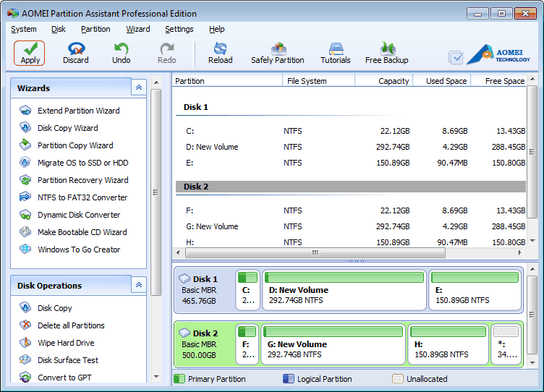The width and height of the screenshot is (544, 392).
Task: Reload disks using the Reload icon
Action: click(220, 49)
